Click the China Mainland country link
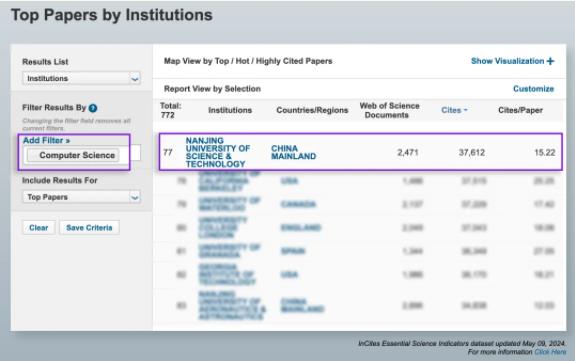Screen dimensions: 575x361 point(293,152)
